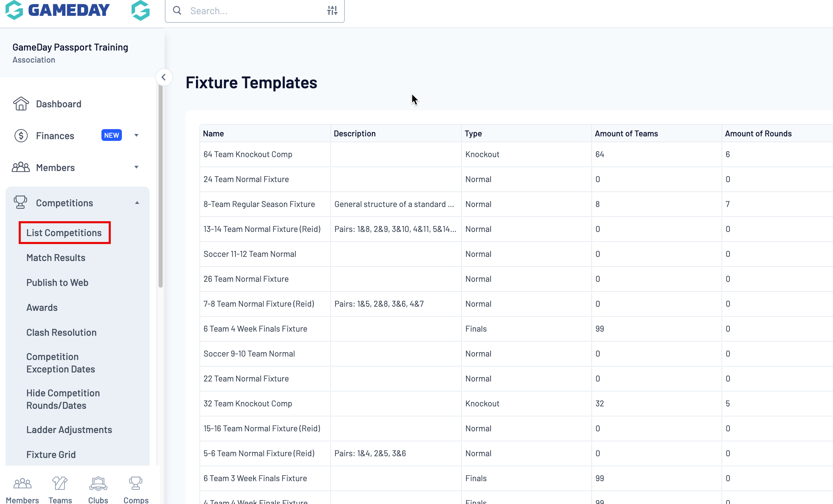Image resolution: width=833 pixels, height=504 pixels.
Task: Collapse the Competitions menu section
Action: pos(137,203)
